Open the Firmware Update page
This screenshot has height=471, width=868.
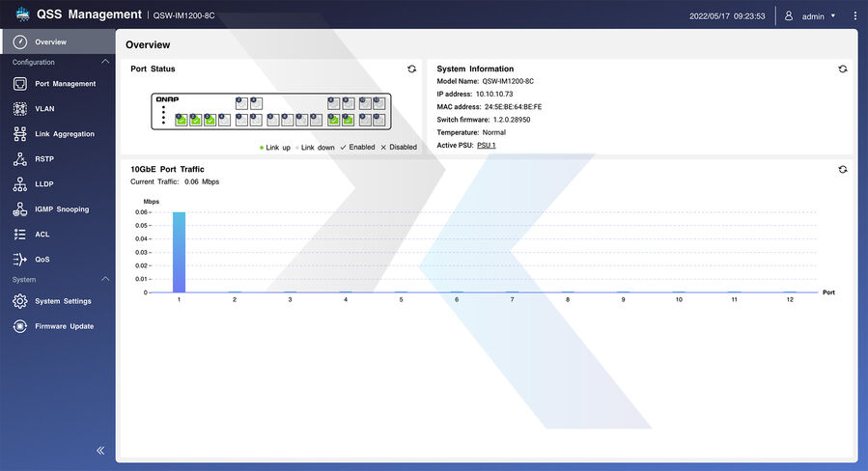64,326
